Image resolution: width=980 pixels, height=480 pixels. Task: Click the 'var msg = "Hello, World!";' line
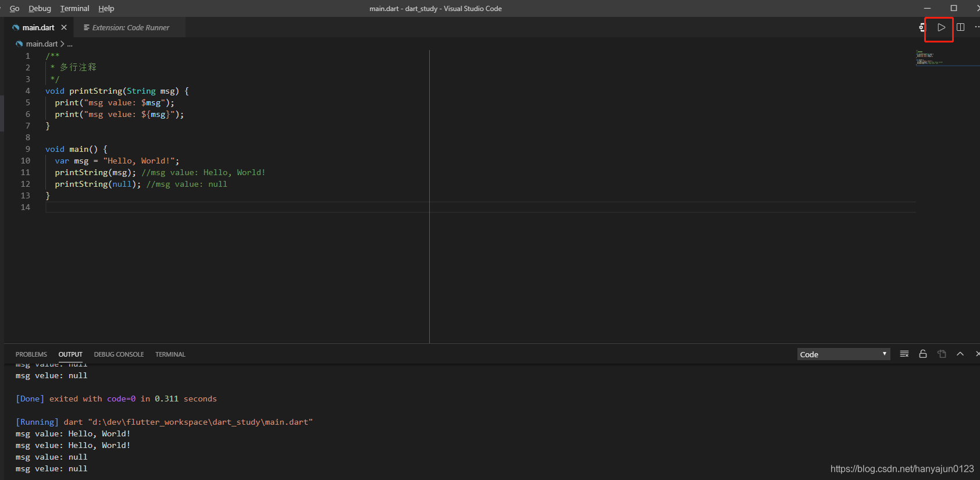click(x=117, y=161)
